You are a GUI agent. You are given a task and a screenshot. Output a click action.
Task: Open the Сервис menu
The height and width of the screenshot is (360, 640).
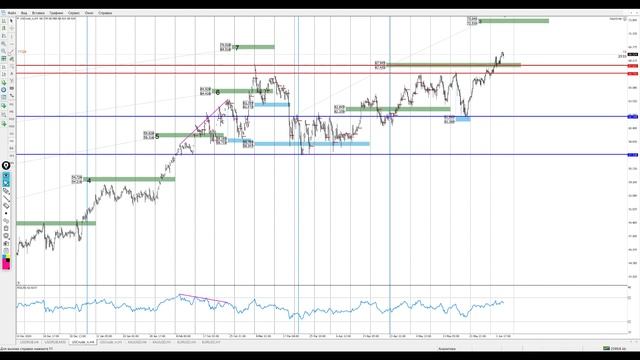74,13
